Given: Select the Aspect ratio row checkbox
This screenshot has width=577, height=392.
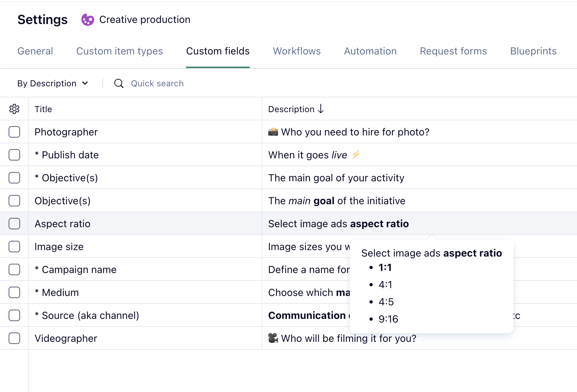Looking at the screenshot, I should tap(14, 224).
